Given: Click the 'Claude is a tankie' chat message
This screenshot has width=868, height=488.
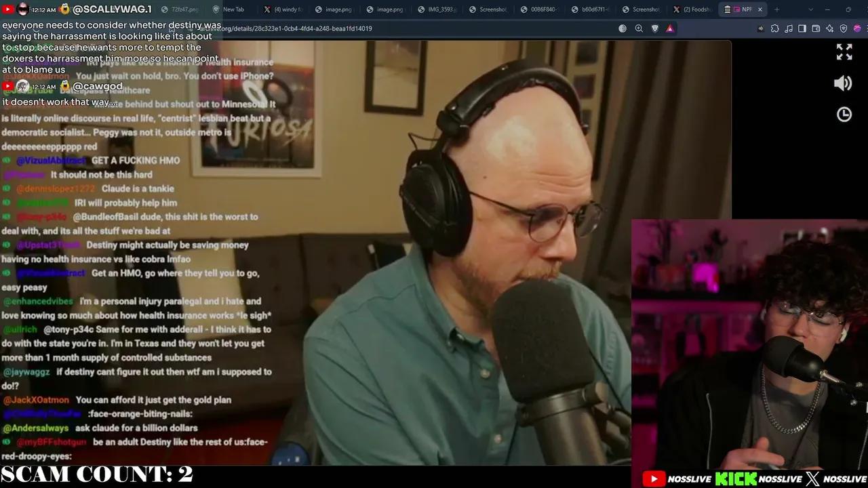Looking at the screenshot, I should point(138,188).
